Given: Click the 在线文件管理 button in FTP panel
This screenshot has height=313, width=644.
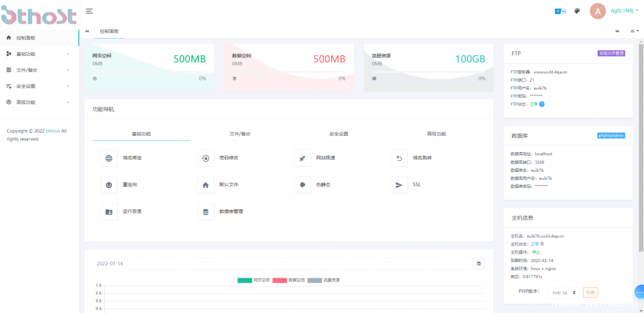Looking at the screenshot, I should point(611,54).
